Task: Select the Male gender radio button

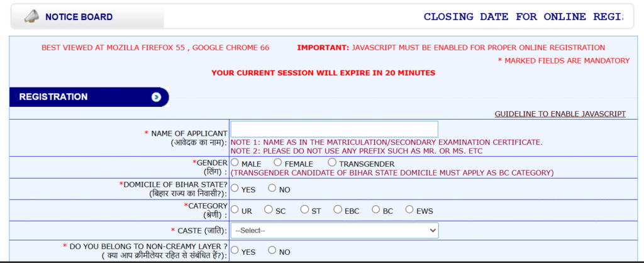Action: coord(235,163)
